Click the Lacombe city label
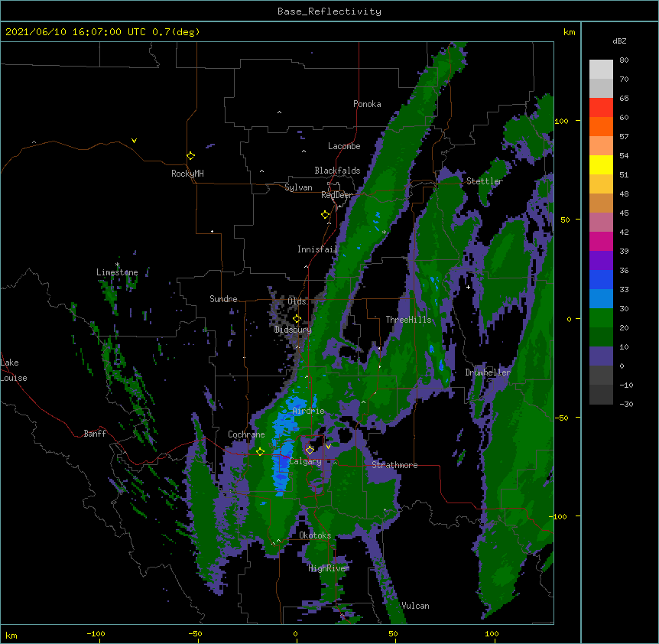Screen dimensions: 659x644 click(344, 146)
